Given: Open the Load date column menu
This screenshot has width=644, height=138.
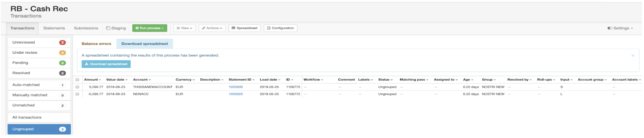Looking at the screenshot, I should (270, 80).
